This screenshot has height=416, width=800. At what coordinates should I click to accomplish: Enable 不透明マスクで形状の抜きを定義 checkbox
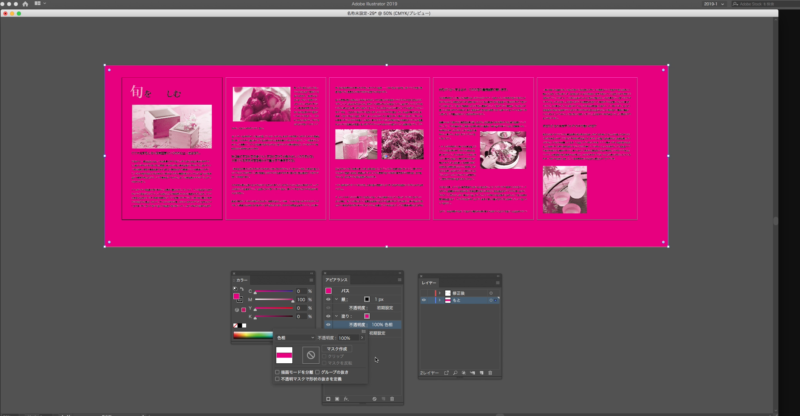point(278,379)
